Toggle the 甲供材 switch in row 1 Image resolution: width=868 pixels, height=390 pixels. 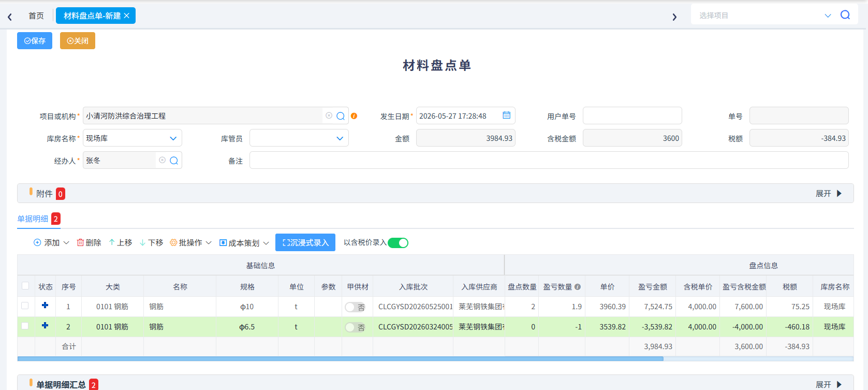coord(355,307)
